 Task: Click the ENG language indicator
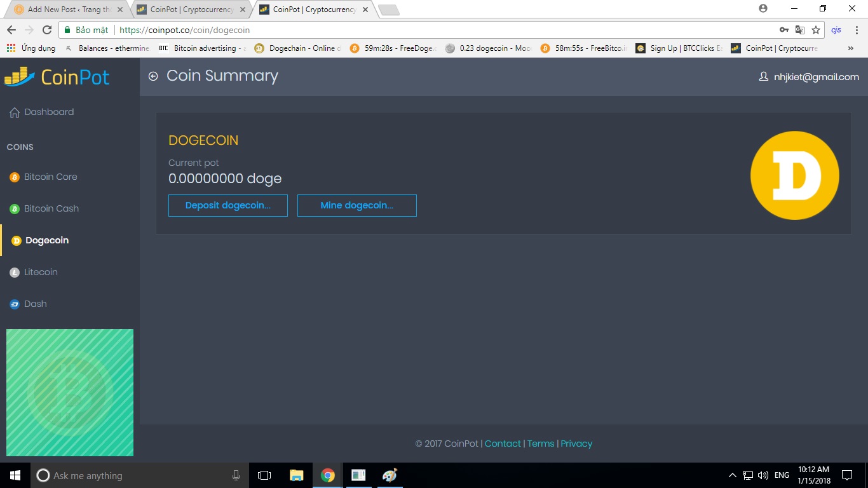point(782,475)
